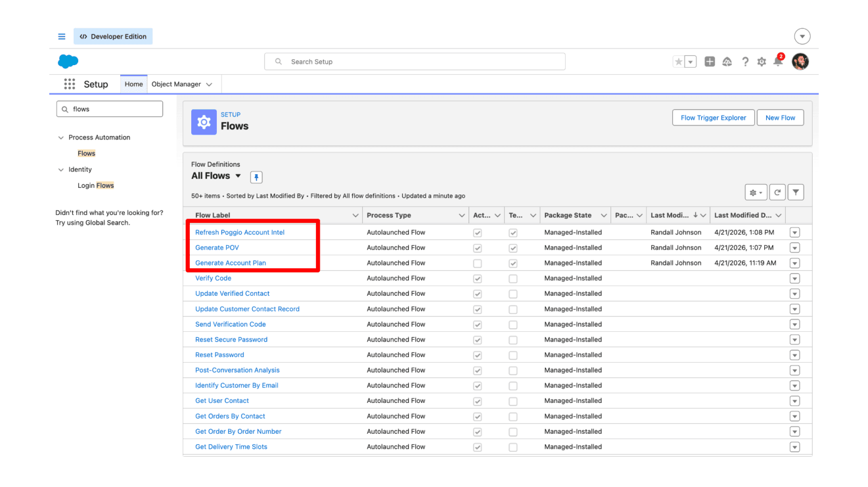Screen dimensions: 868x487
Task: Open row actions for Get Delivery Time Slots
Action: pos(794,447)
